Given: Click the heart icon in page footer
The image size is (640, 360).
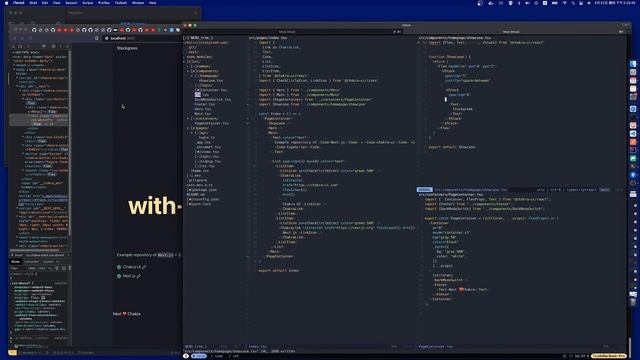Looking at the screenshot, I should click(124, 314).
